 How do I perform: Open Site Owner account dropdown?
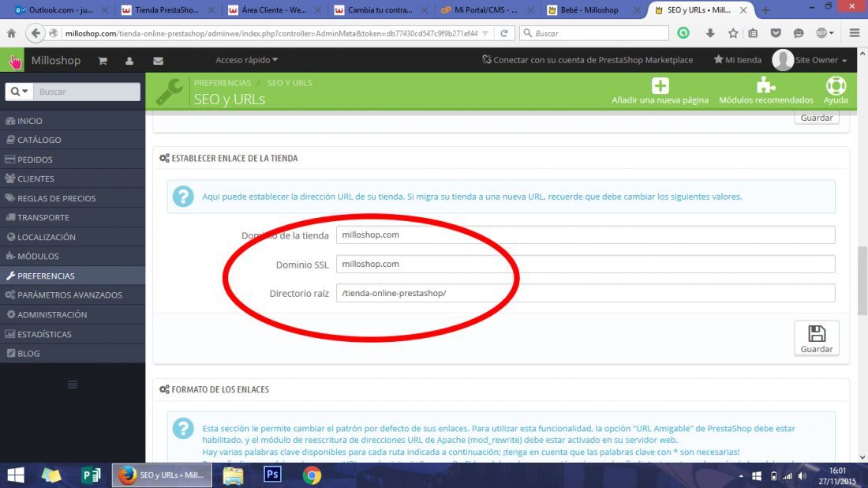coord(810,60)
